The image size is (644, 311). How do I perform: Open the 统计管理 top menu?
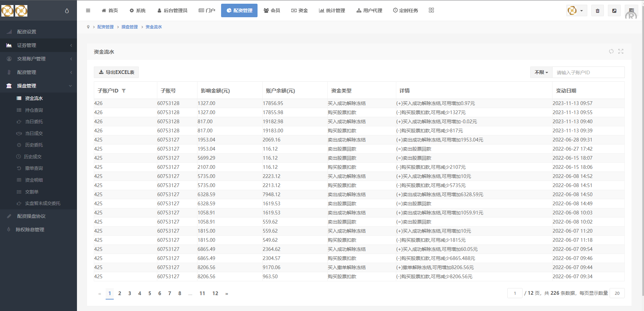[332, 10]
